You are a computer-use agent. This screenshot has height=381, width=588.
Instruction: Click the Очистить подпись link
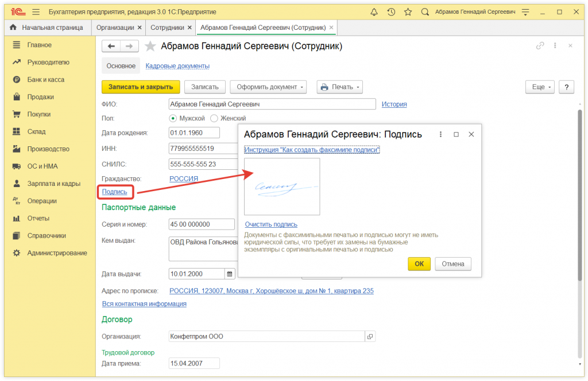click(x=271, y=224)
